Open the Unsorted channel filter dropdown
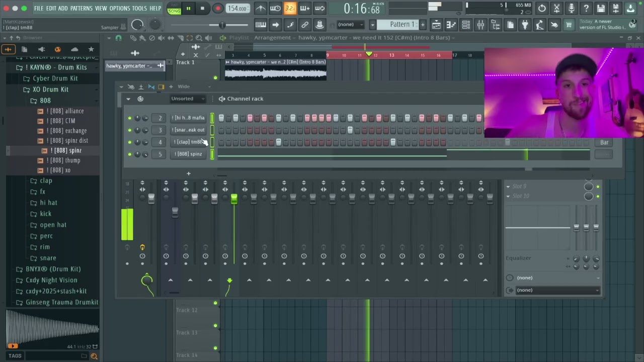 pyautogui.click(x=187, y=99)
